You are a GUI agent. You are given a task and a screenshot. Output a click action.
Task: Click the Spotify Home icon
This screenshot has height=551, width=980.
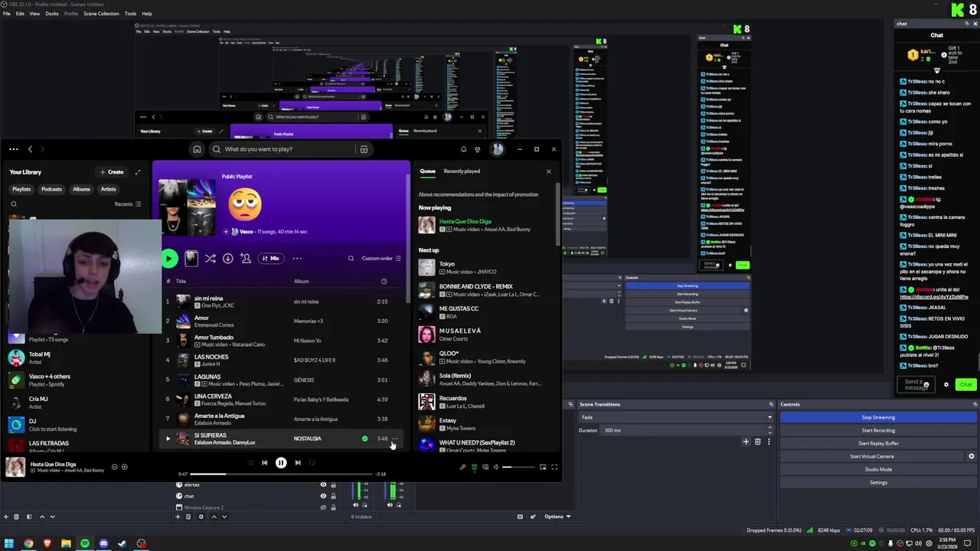click(x=197, y=149)
